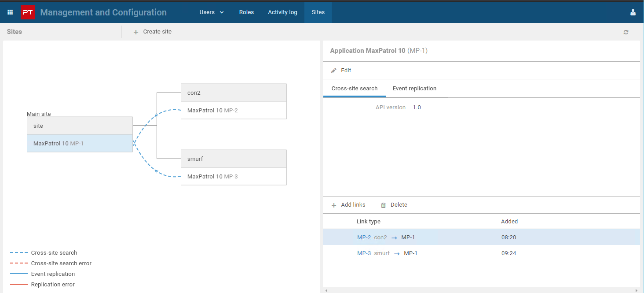The height and width of the screenshot is (293, 644).
Task: Click the Main site label
Action: click(39, 114)
